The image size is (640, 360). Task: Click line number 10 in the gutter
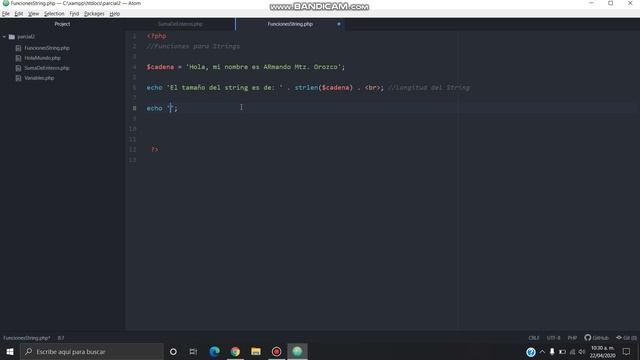coord(133,129)
